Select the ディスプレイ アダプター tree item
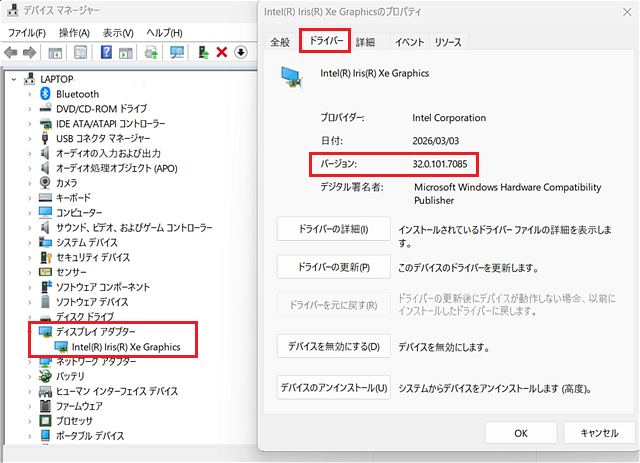The height and width of the screenshot is (463, 640). (x=96, y=332)
